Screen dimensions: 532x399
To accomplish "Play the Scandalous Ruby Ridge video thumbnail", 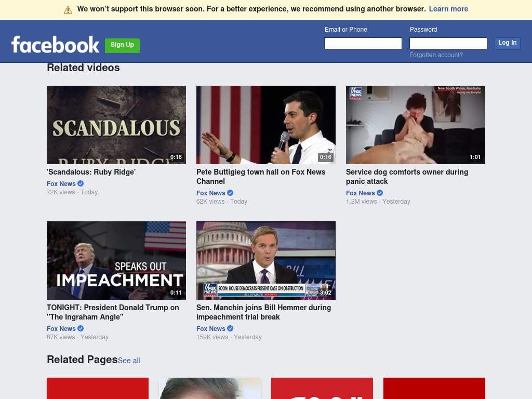I will click(116, 125).
